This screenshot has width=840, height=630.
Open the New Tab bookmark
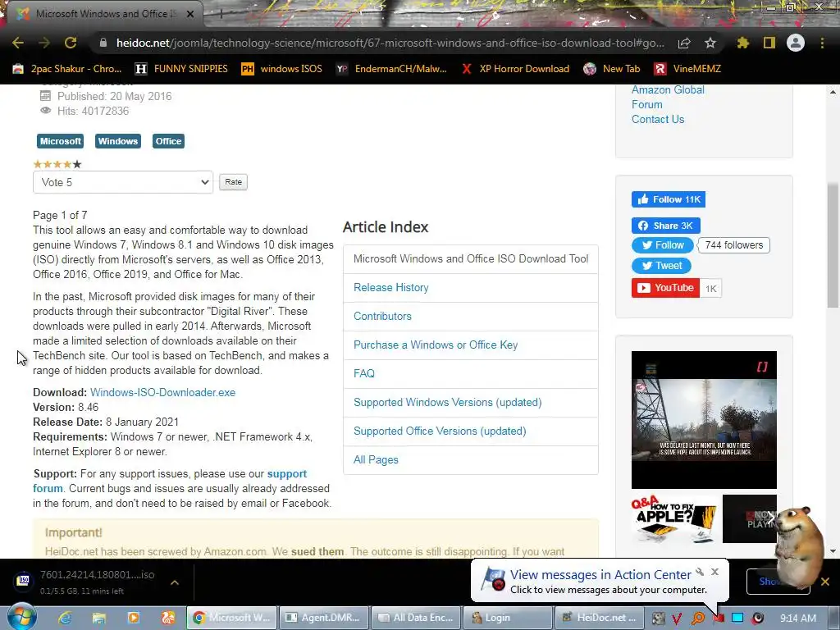[x=612, y=69]
